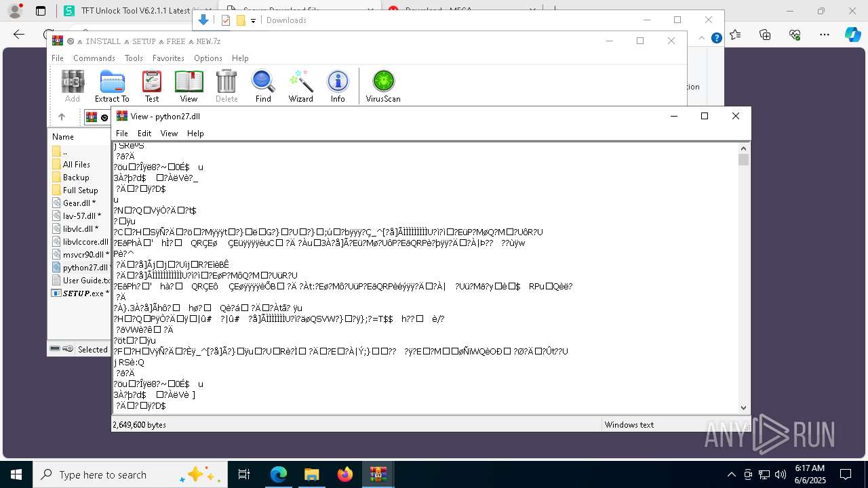Open Copilot in Edge
Image resolution: width=868 pixels, height=488 pixels.
(x=852, y=35)
